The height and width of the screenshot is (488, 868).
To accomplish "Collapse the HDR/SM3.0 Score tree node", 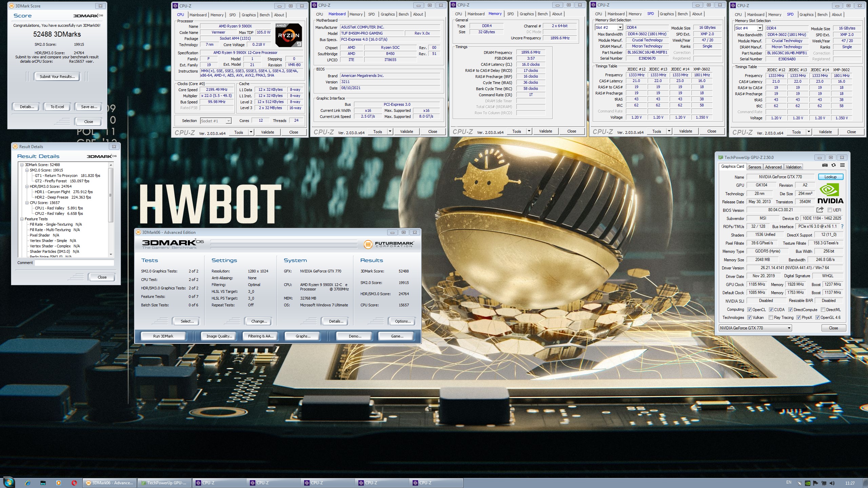I will tap(27, 186).
